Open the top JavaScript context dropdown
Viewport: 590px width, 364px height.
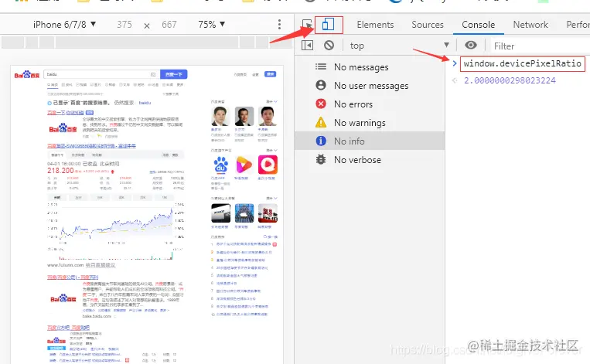pyautogui.click(x=399, y=46)
